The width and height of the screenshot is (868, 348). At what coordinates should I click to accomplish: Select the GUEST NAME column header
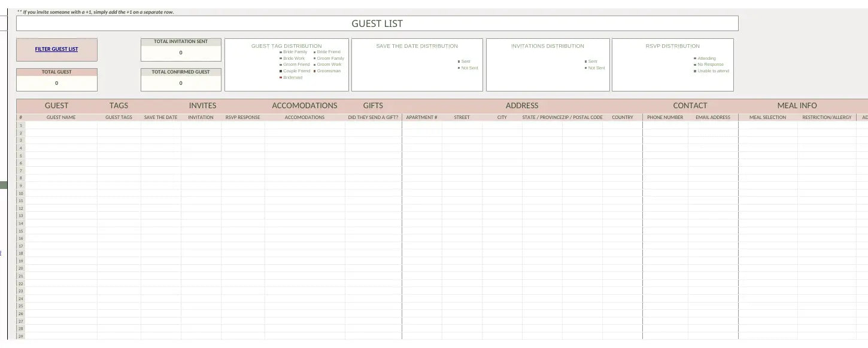click(61, 118)
